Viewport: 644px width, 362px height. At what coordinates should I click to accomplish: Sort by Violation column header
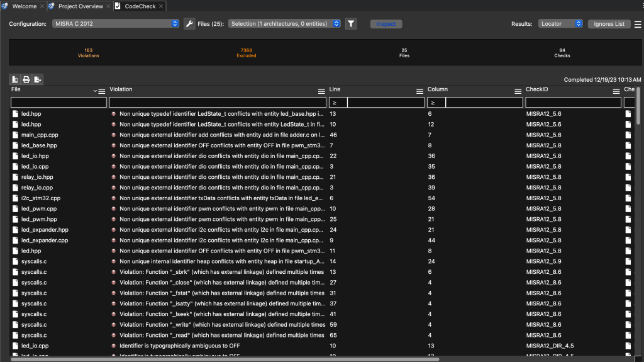pyautogui.click(x=121, y=89)
